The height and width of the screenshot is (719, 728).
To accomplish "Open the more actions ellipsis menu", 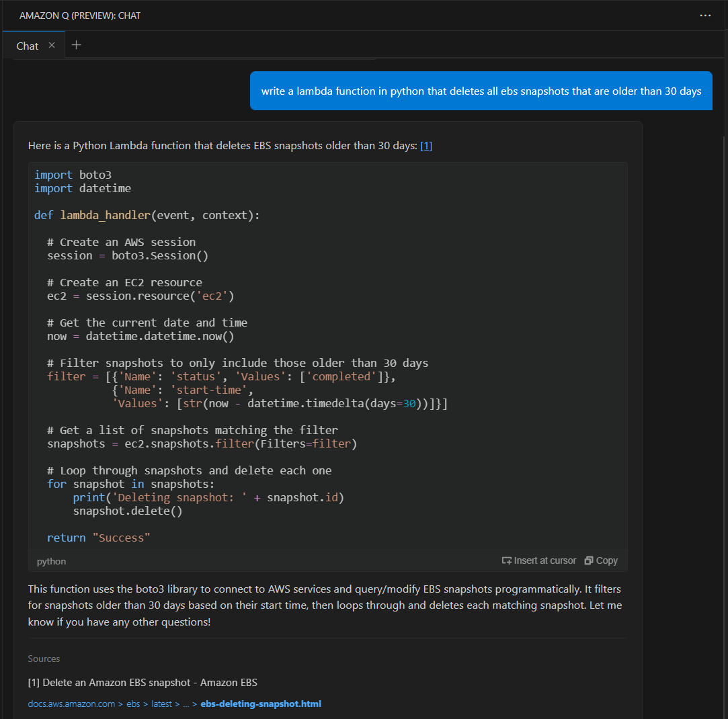I will tap(705, 15).
